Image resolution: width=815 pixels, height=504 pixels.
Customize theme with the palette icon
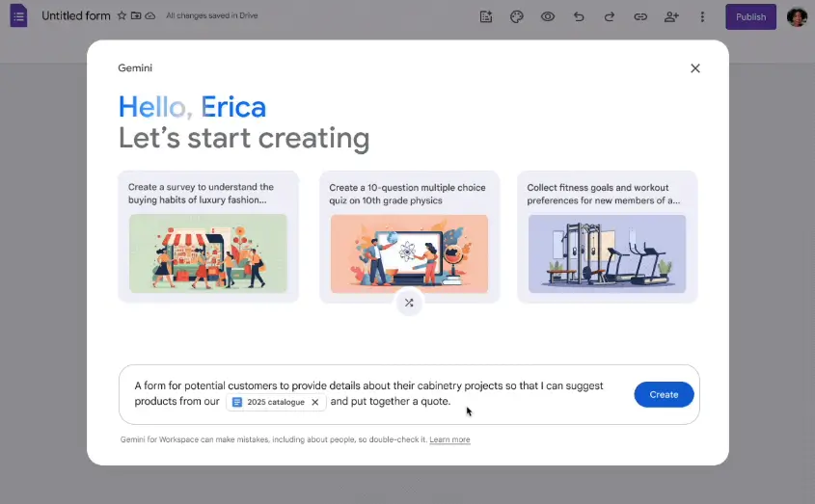(x=517, y=16)
